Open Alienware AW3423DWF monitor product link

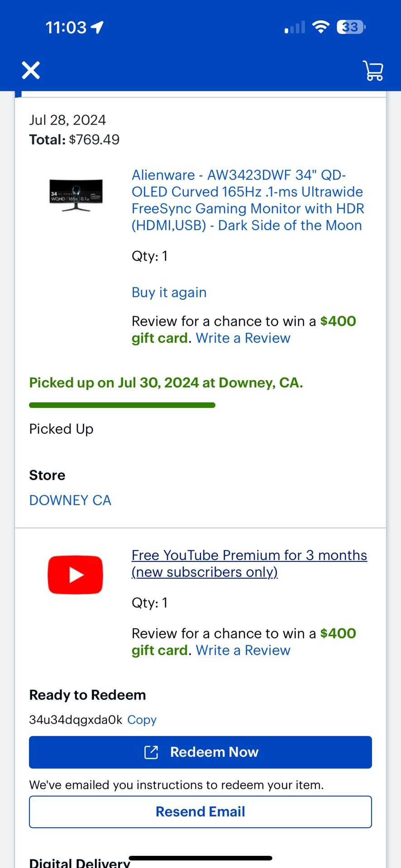[x=248, y=200]
